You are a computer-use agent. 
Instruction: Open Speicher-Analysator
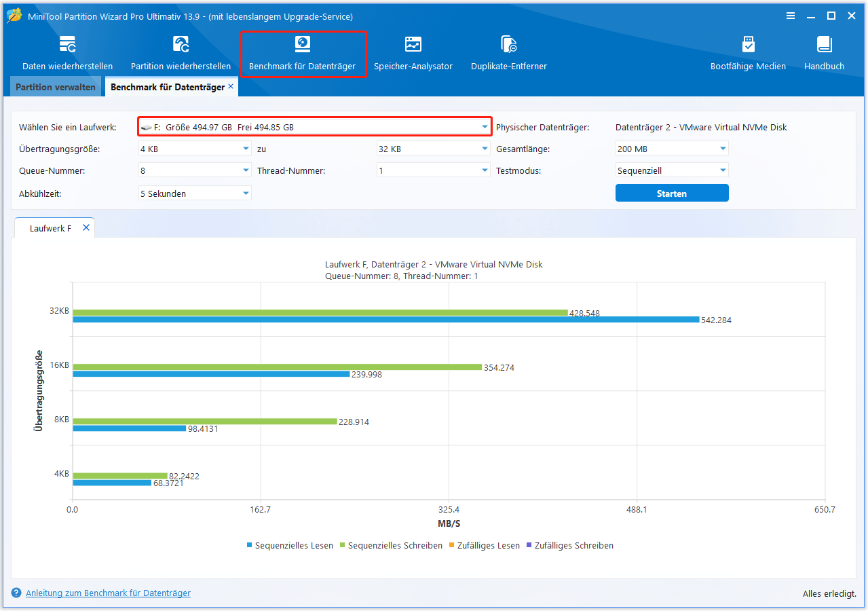(x=413, y=53)
